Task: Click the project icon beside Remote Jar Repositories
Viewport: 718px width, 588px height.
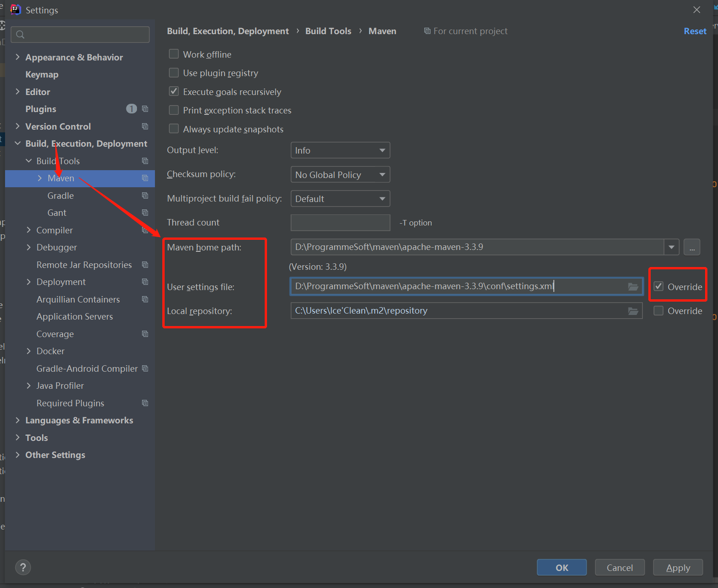Action: (x=145, y=265)
